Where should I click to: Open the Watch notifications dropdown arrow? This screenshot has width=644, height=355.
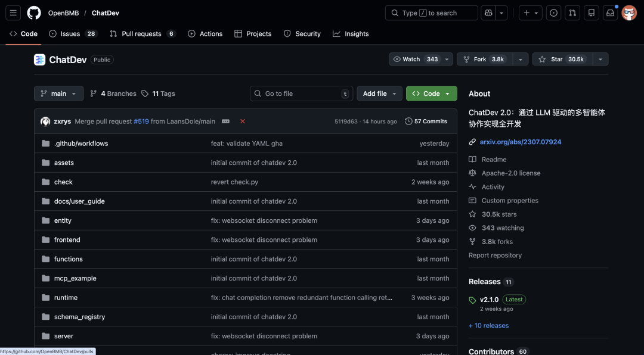coord(447,59)
